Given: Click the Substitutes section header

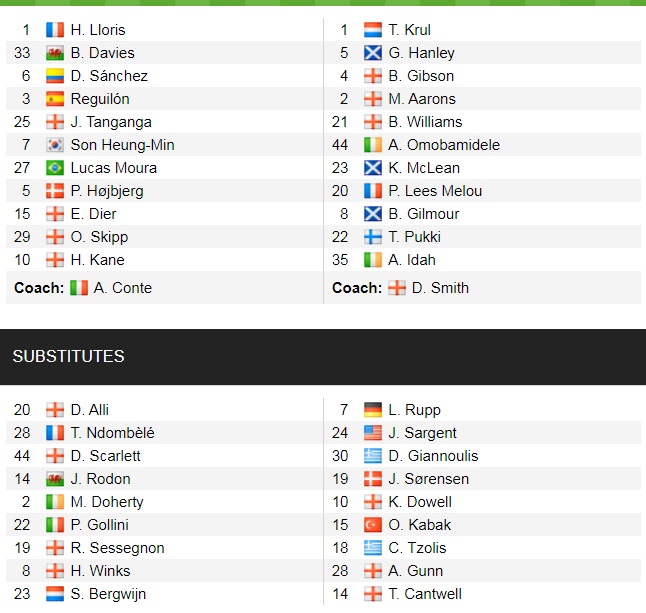Looking at the screenshot, I should (68, 357).
